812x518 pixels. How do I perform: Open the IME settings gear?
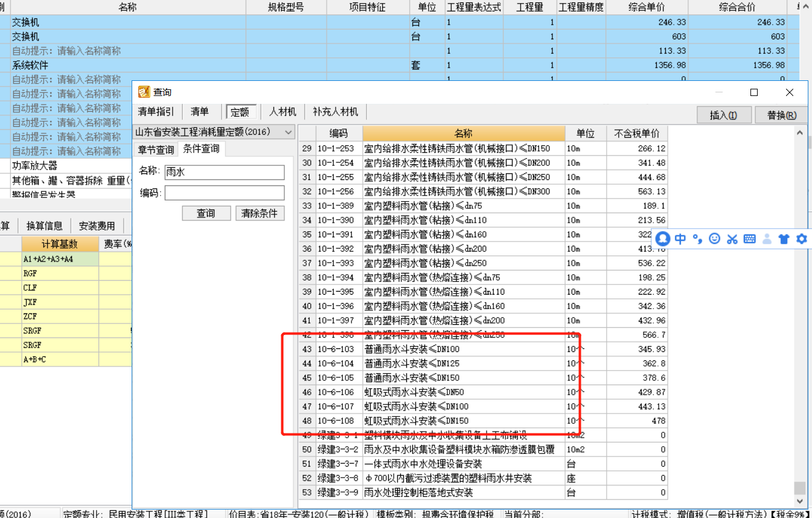802,238
